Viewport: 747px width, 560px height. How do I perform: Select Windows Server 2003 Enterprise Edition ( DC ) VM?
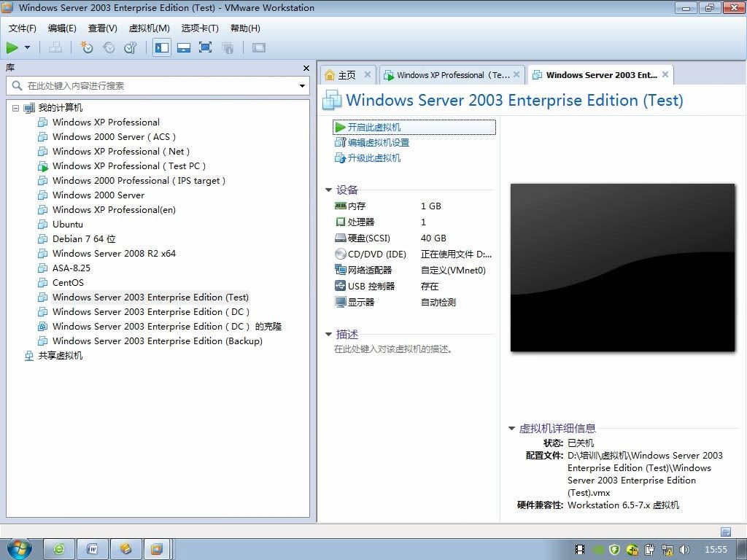click(151, 312)
